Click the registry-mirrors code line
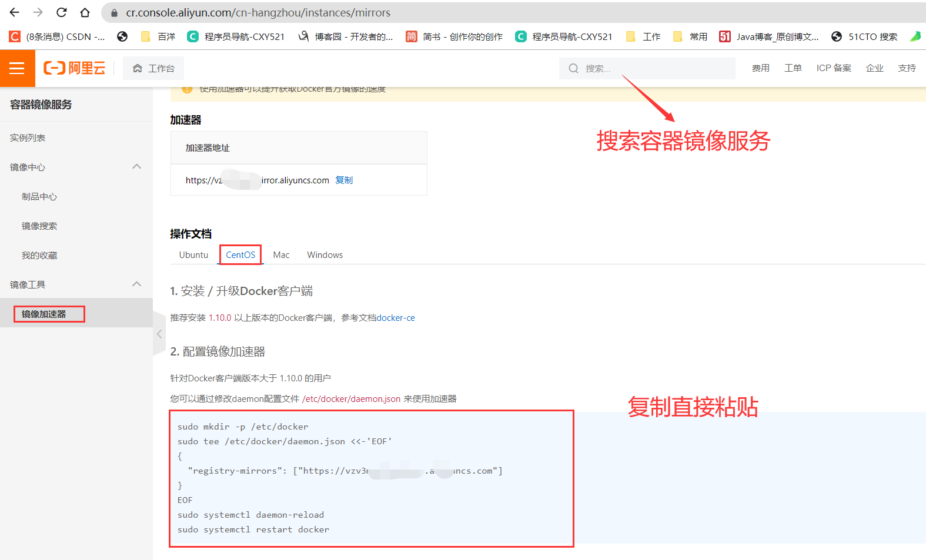Image resolution: width=926 pixels, height=560 pixels. [x=345, y=471]
